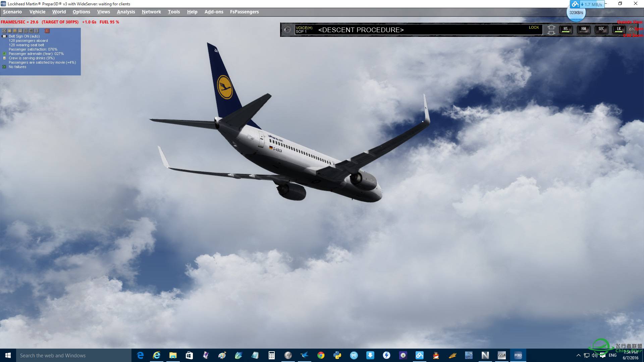Open the Scenario menu
Viewport: 644px width, 362px height.
[x=12, y=11]
